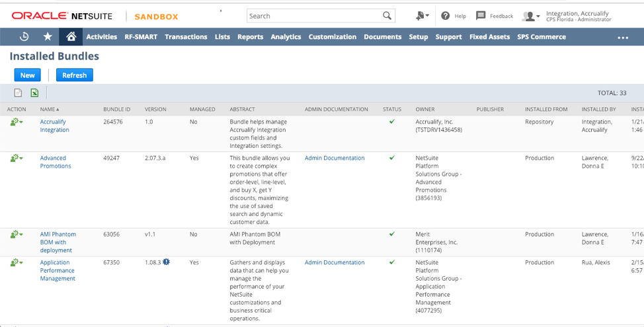The width and height of the screenshot is (644, 327).
Task: Open the Customization menu
Action: (333, 36)
